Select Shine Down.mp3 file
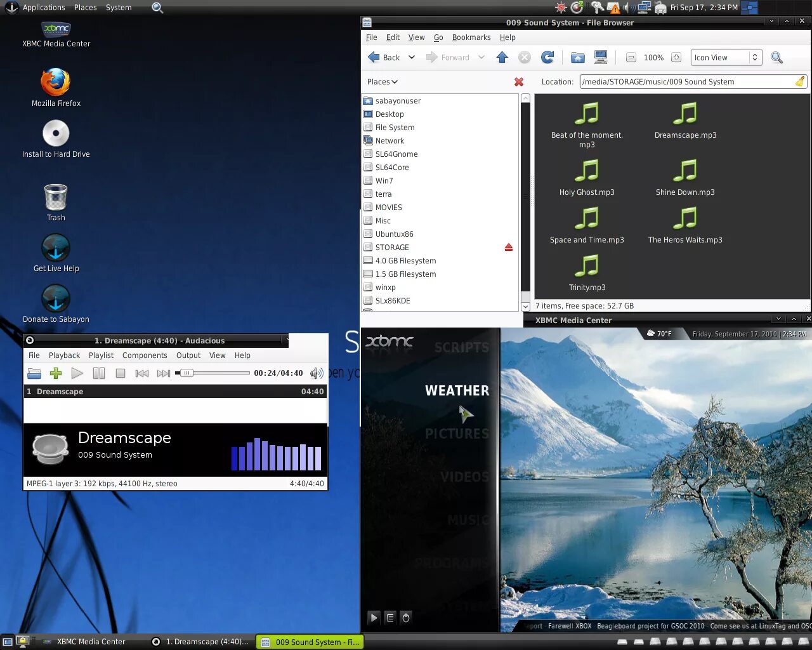This screenshot has width=812, height=650. point(685,178)
